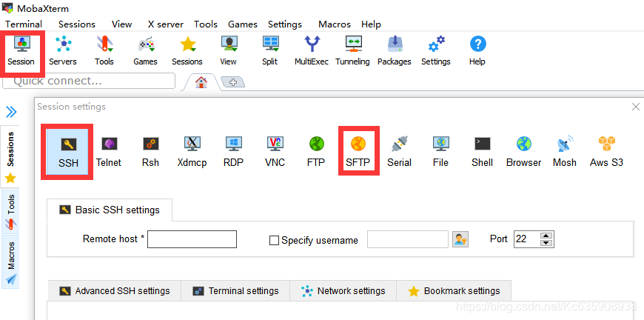This screenshot has height=320, width=644.
Task: Open the Sessions menu in the menu bar
Action: [x=77, y=24]
